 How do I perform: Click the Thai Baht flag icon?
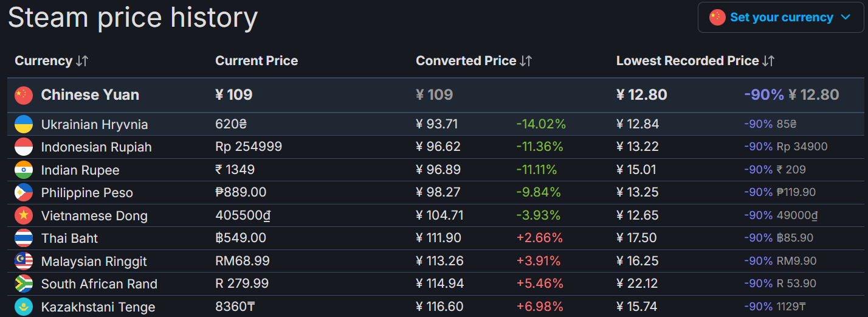(24, 239)
